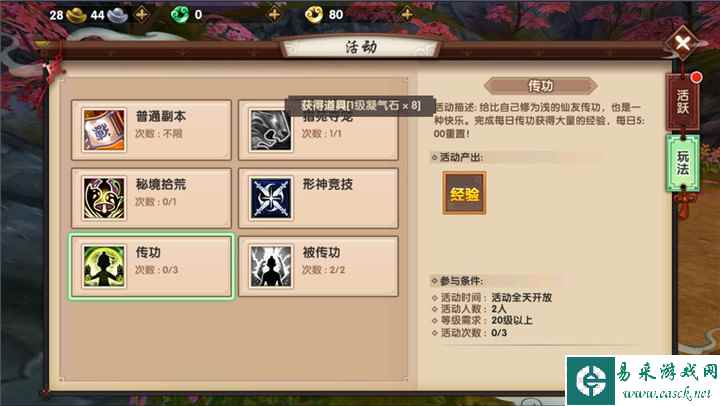Tap the 秘境拾荒 activity icon
Viewport: 720px width, 406px height.
pyautogui.click(x=104, y=198)
